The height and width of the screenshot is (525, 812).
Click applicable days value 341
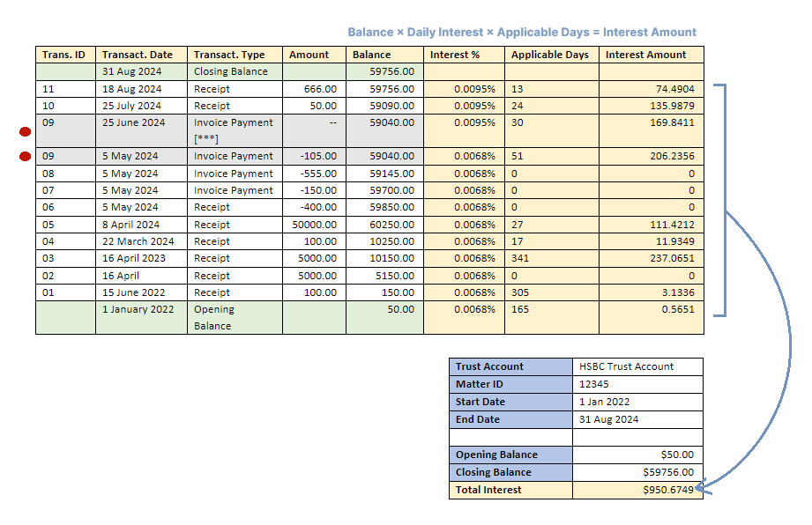(552, 259)
